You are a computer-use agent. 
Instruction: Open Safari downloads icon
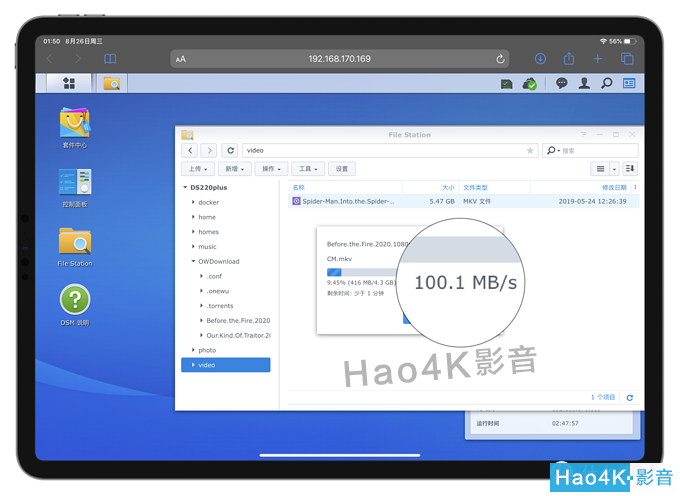click(x=540, y=59)
